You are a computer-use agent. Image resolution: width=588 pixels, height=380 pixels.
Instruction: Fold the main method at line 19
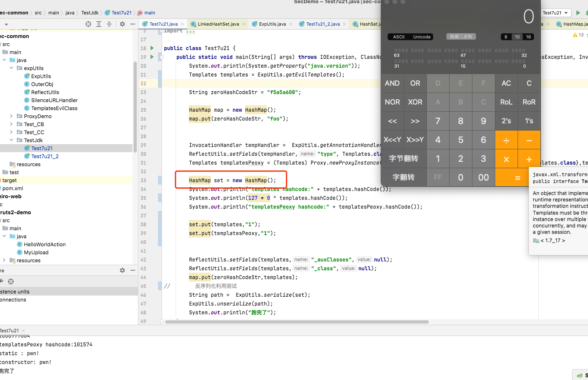(162, 57)
